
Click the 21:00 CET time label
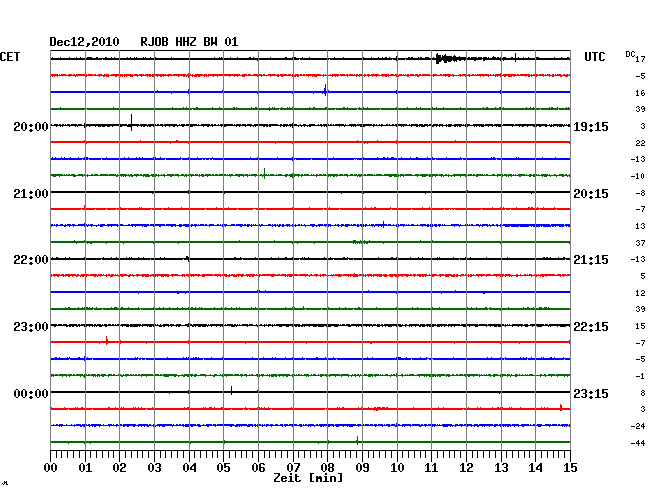click(x=31, y=194)
